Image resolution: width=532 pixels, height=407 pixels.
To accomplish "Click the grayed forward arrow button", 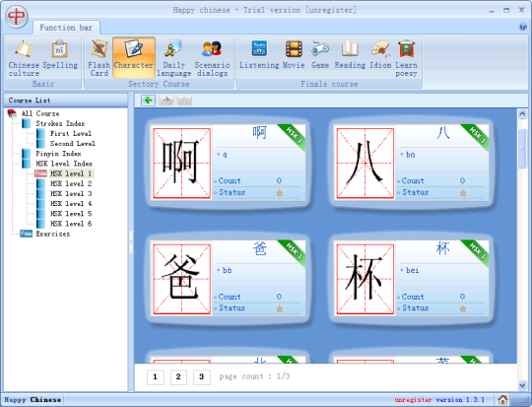I will (x=166, y=101).
